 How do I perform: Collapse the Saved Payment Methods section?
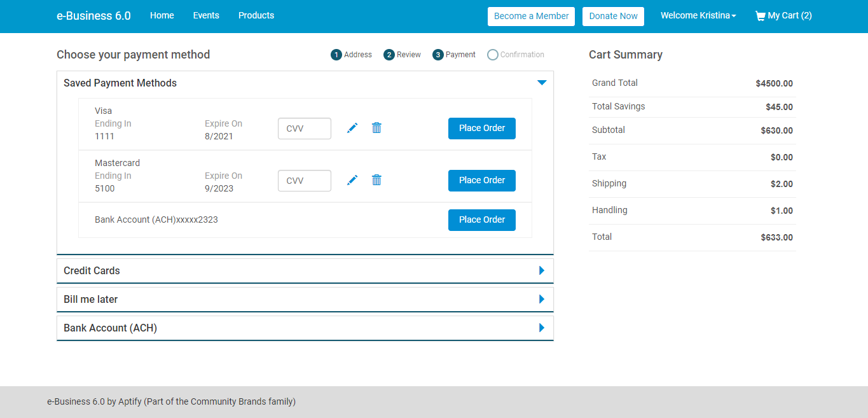coord(542,82)
